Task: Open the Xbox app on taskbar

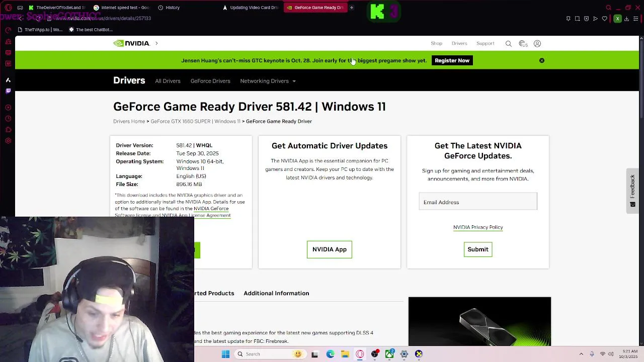Action: pyautogui.click(x=389, y=354)
